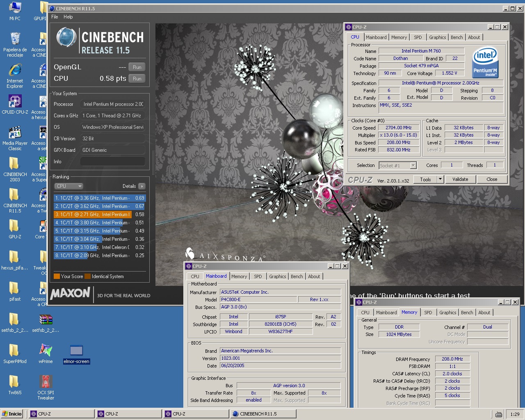Click the taskbar clock showing 1:29
525x420 pixels.
coord(515,414)
